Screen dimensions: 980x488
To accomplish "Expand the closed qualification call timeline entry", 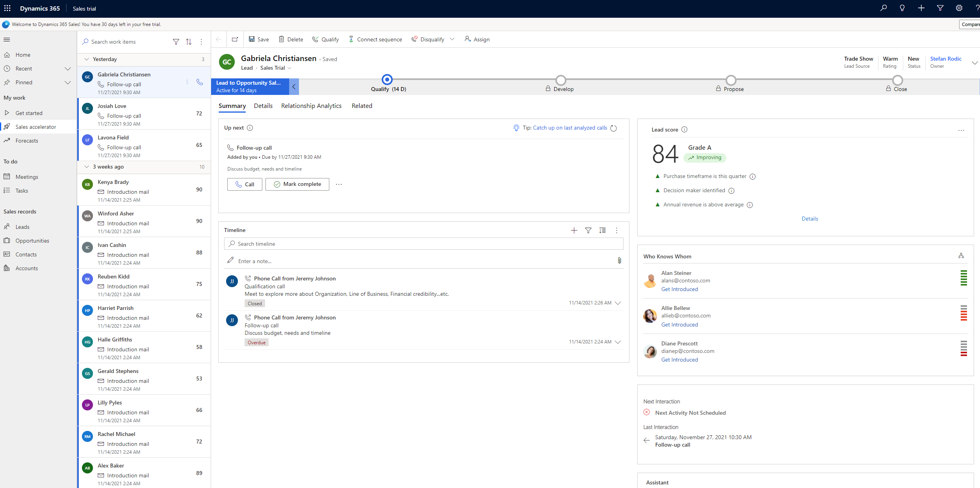I will point(618,302).
